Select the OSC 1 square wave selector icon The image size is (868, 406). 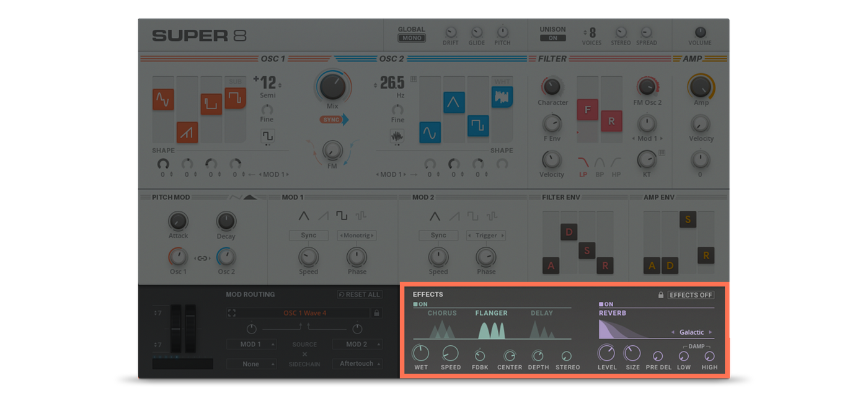(268, 136)
